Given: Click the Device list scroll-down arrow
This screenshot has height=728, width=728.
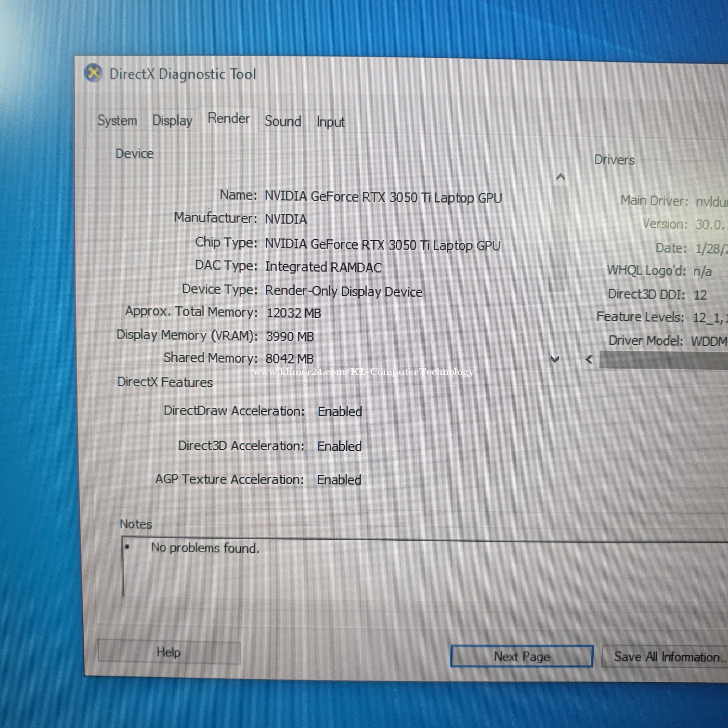Looking at the screenshot, I should click(555, 359).
